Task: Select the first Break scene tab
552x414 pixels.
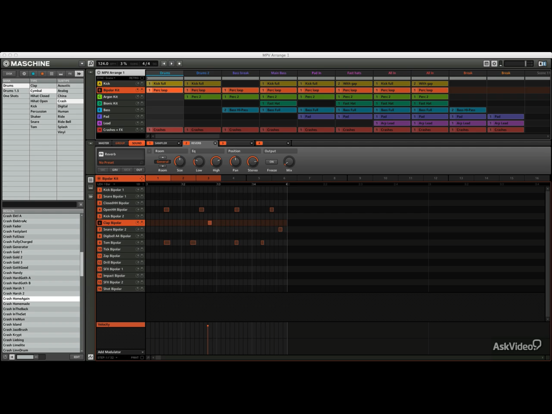Action: (x=468, y=73)
